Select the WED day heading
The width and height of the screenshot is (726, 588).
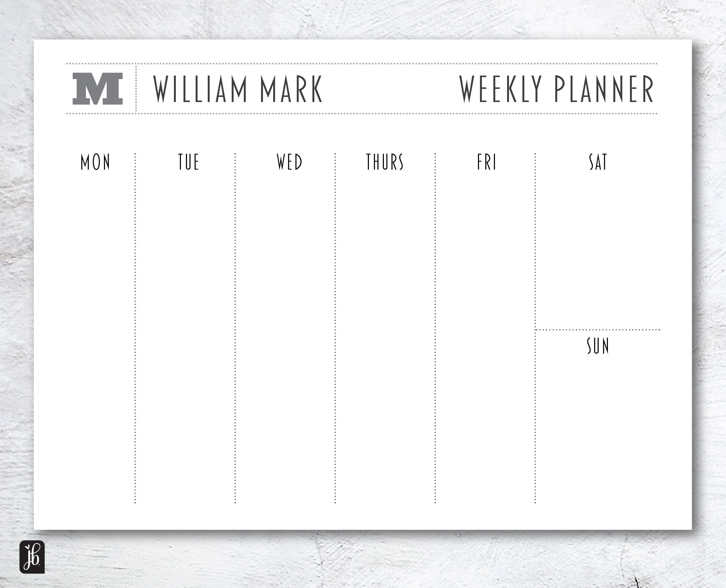[x=289, y=162]
